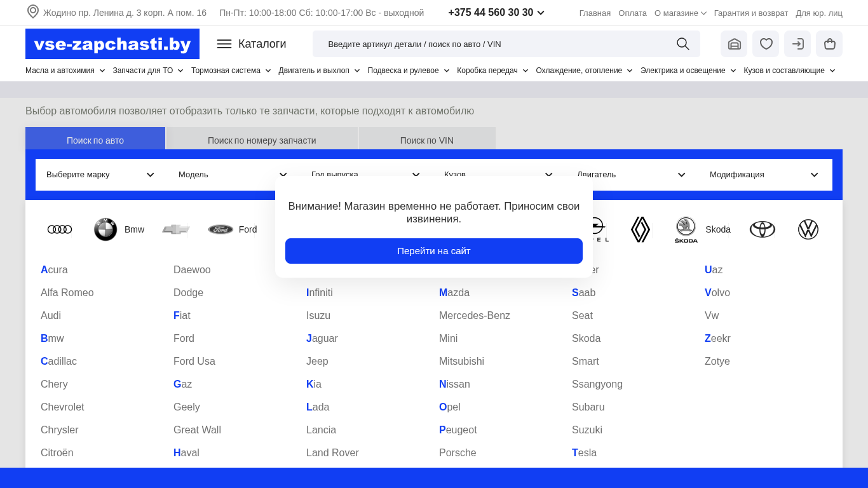Switch to Поиск по номеру запчасти tab

pyautogui.click(x=262, y=139)
